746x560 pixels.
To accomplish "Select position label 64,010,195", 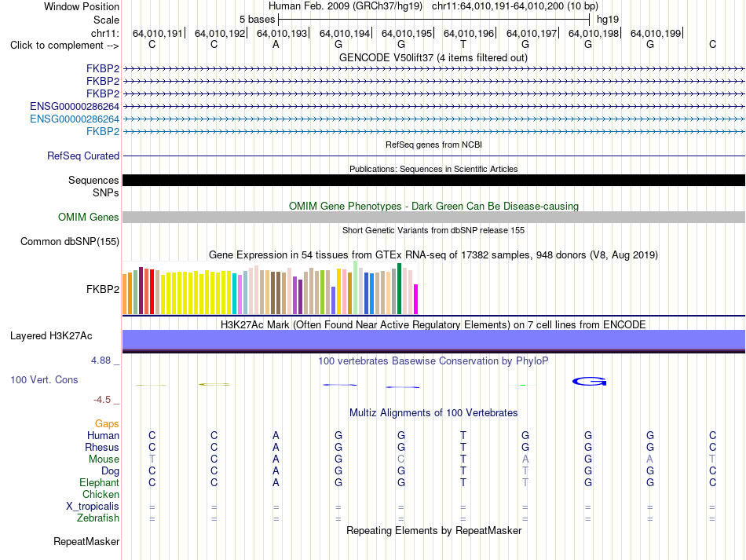I will click(x=407, y=33).
